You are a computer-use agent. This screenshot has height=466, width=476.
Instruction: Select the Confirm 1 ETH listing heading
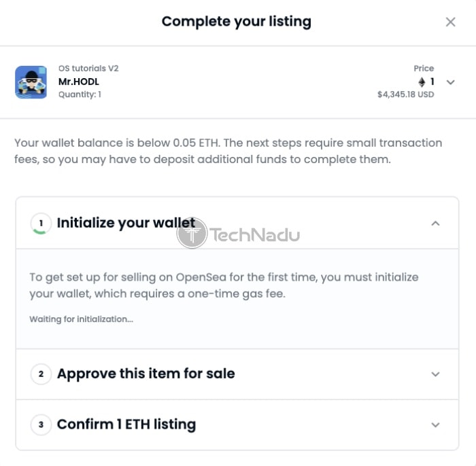pos(126,425)
